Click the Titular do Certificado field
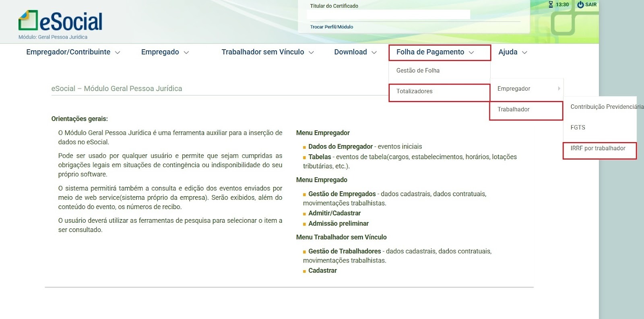 click(388, 14)
